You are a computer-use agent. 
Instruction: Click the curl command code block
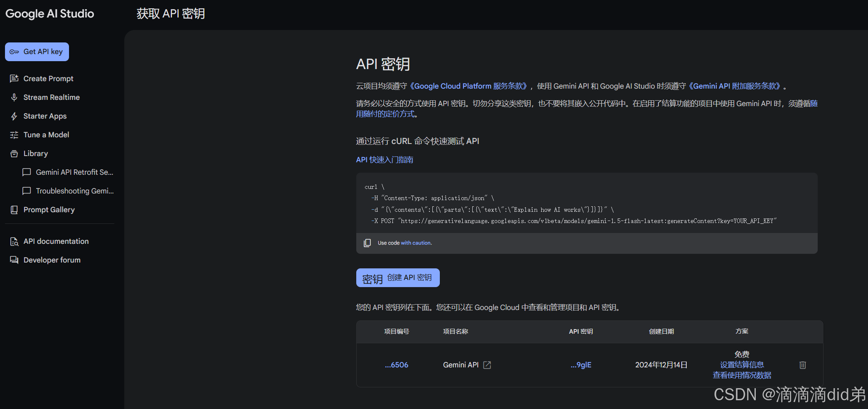(x=587, y=203)
